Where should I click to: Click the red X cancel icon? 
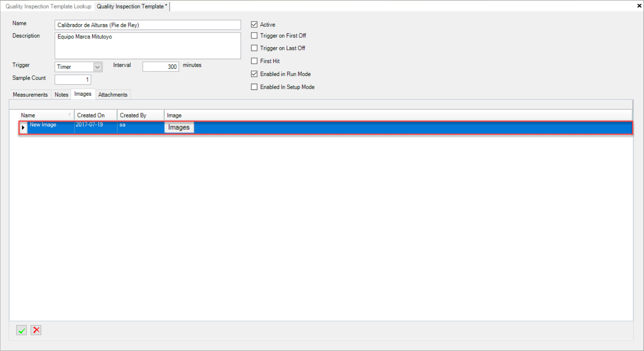(x=36, y=330)
